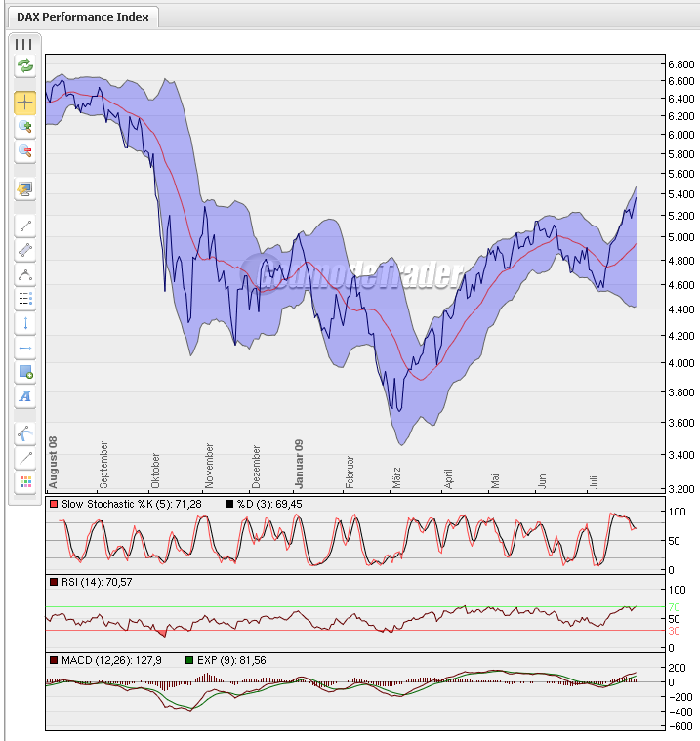Switch to DAX Performance Index tab
Screen dimensions: 700x741
(x=82, y=17)
